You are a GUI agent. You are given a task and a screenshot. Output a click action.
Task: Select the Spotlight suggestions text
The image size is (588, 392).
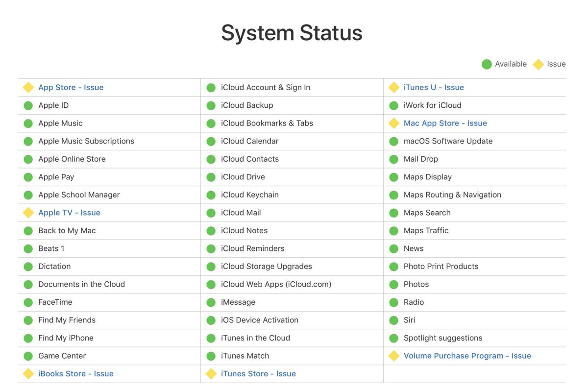click(443, 338)
